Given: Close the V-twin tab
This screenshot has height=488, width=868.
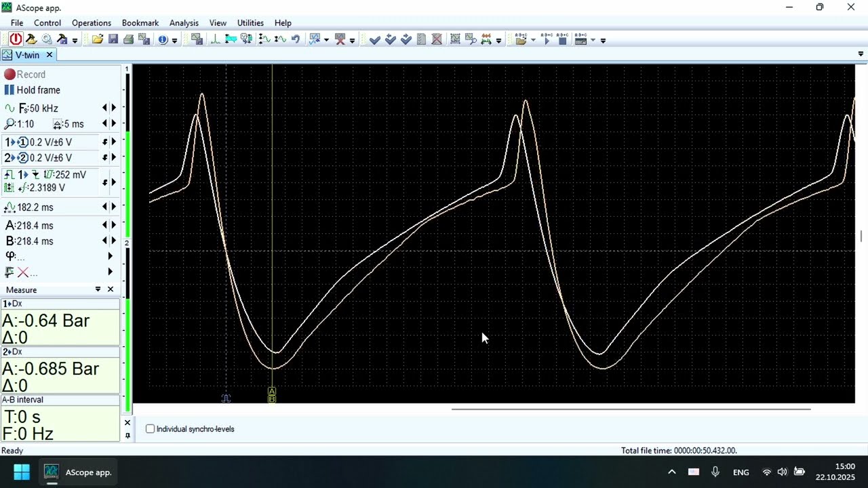Looking at the screenshot, I should 49,55.
